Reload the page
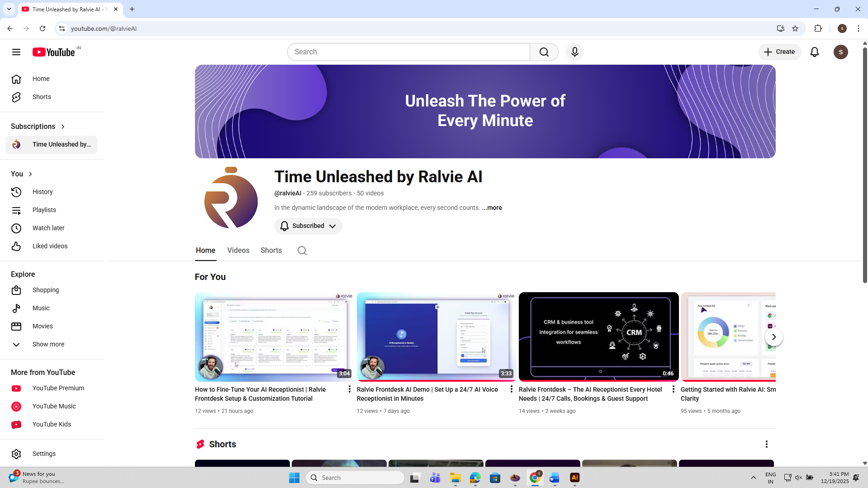The height and width of the screenshot is (488, 868). [x=43, y=28]
